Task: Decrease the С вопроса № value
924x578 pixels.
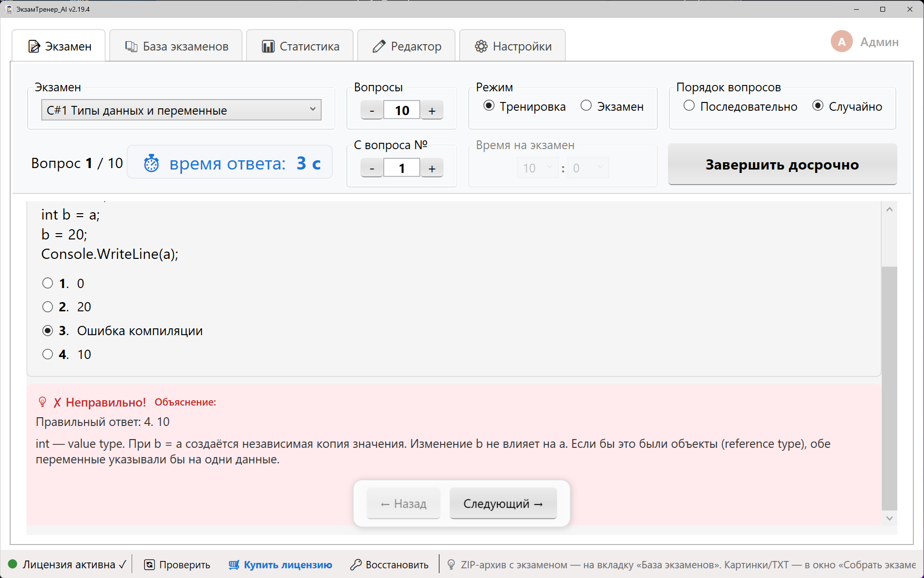Action: pyautogui.click(x=372, y=169)
